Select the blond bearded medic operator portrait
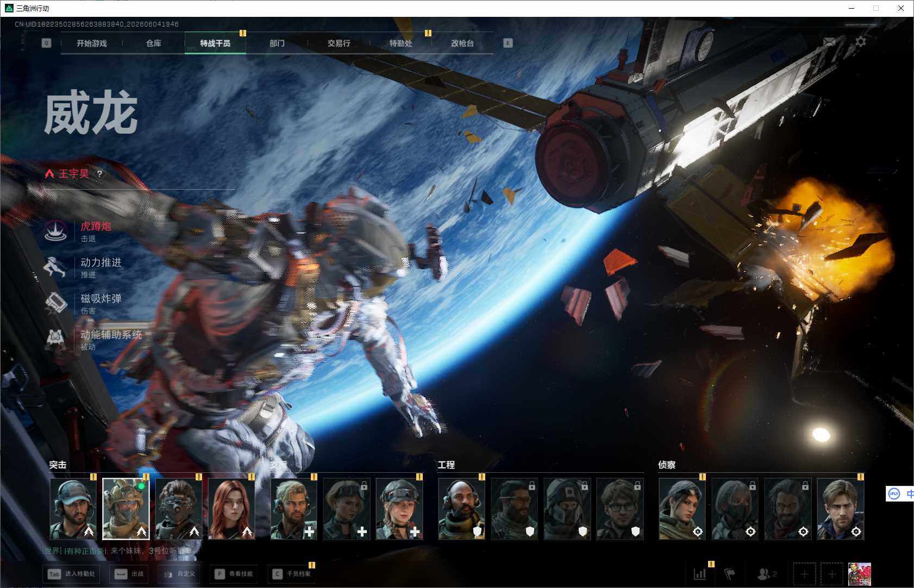Image resolution: width=914 pixels, height=588 pixels. (294, 509)
